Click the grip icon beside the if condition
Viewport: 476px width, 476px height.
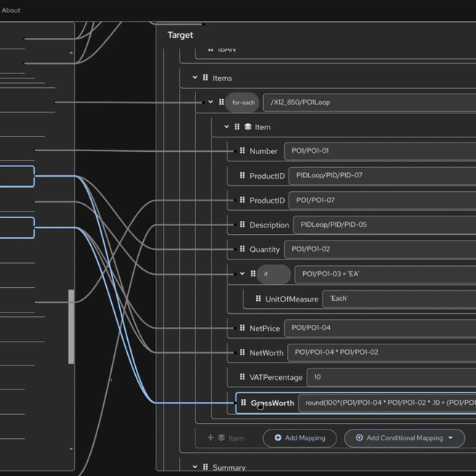[x=253, y=274]
